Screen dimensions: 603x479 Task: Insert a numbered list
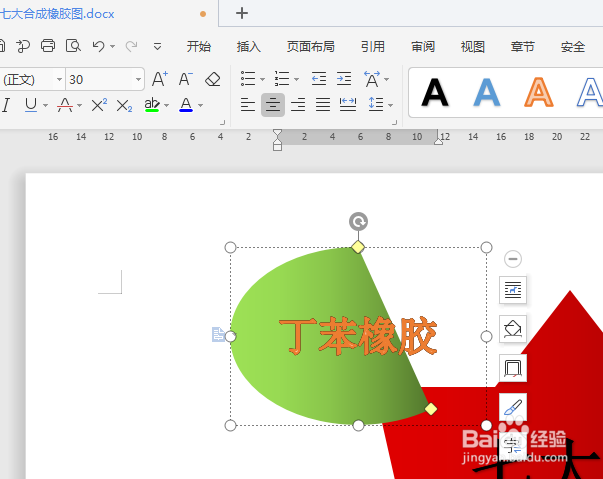tap(282, 78)
